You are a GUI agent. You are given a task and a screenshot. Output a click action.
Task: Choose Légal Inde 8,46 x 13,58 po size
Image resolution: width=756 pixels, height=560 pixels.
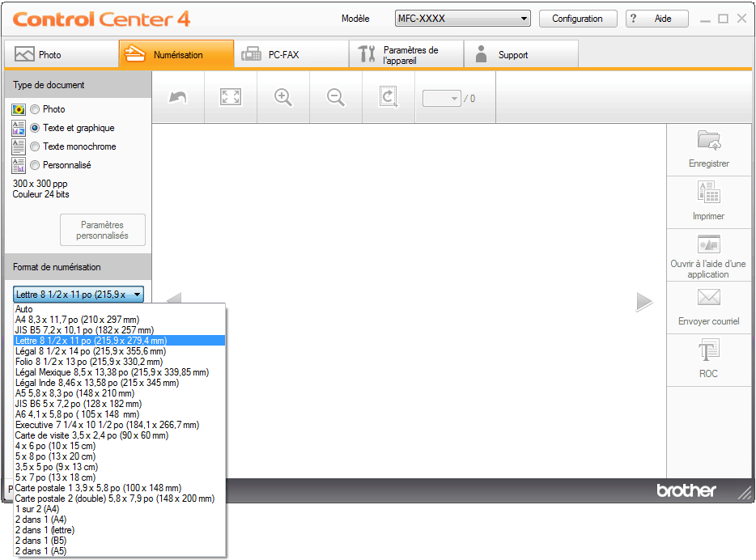120,383
